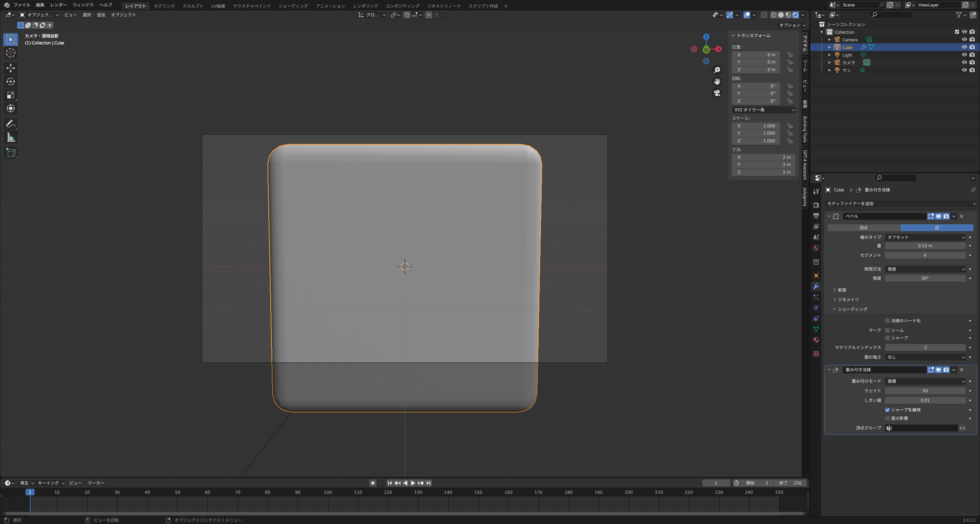The width and height of the screenshot is (980, 524).
Task: Open the Width Type Offset dropdown
Action: (x=925, y=237)
